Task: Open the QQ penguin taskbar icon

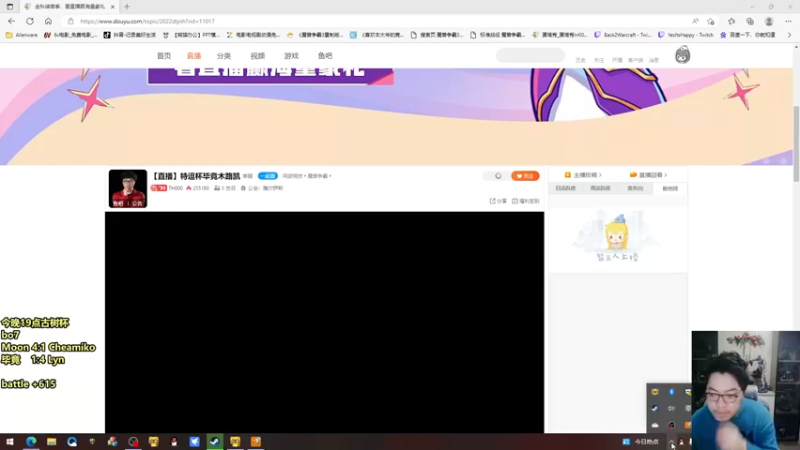Action: point(174,442)
